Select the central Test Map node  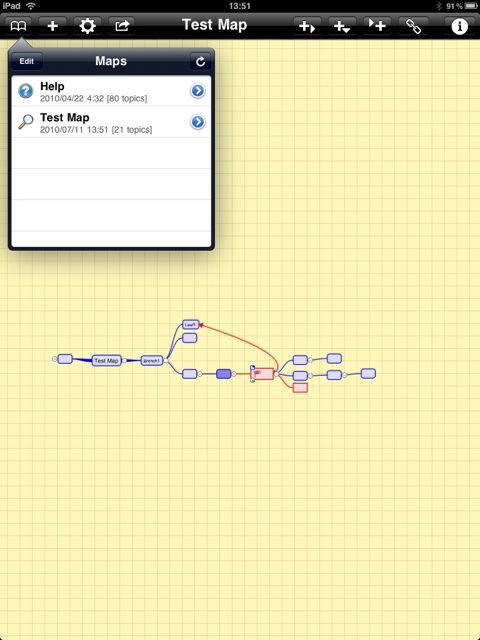107,360
